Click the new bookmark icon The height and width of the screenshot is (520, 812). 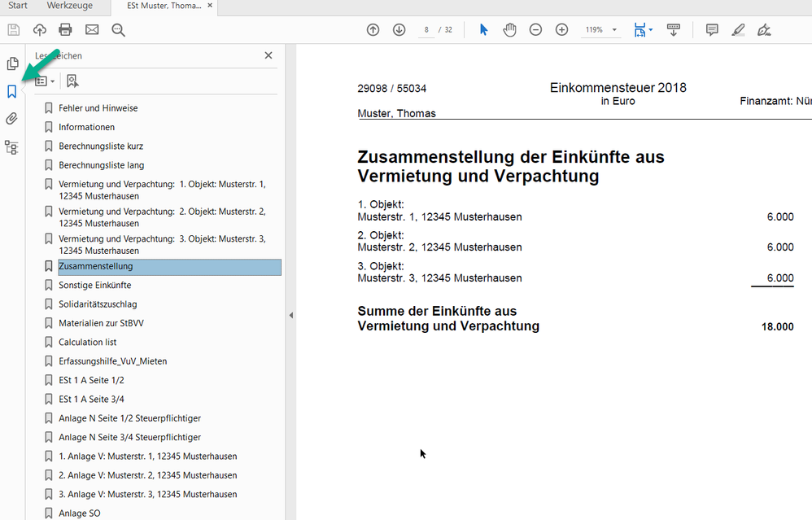[x=72, y=81]
